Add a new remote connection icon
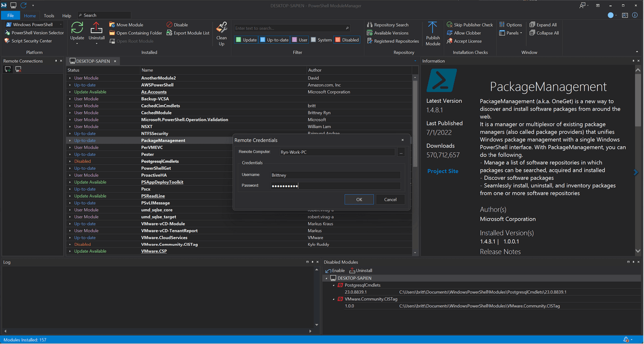Viewport: 644px width, 344px height. [8, 70]
